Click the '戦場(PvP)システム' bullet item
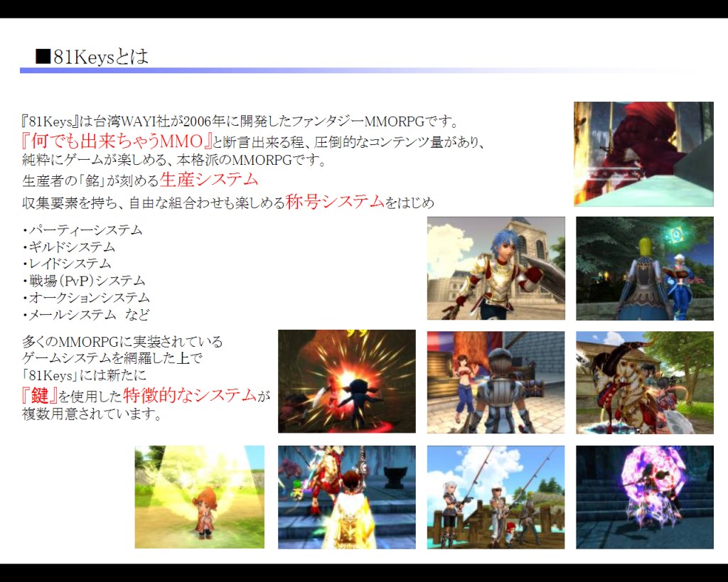This screenshot has width=728, height=582. [84, 281]
